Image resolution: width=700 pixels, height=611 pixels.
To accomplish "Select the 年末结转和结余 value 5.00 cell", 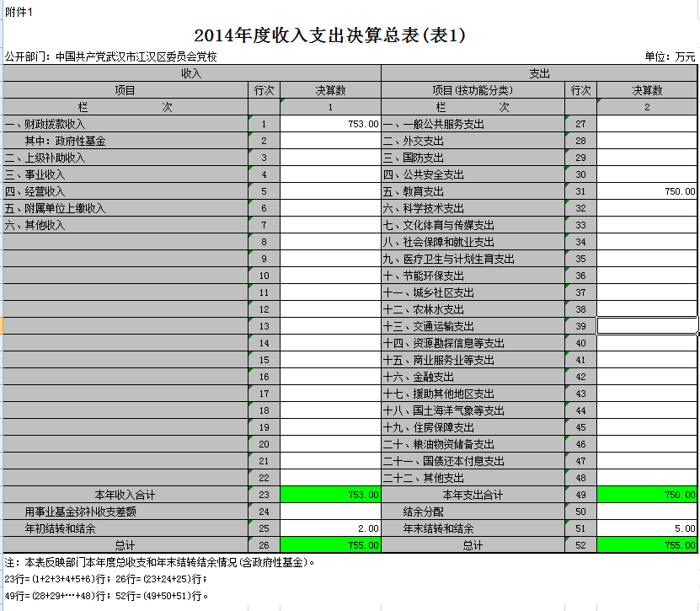I will [x=647, y=528].
